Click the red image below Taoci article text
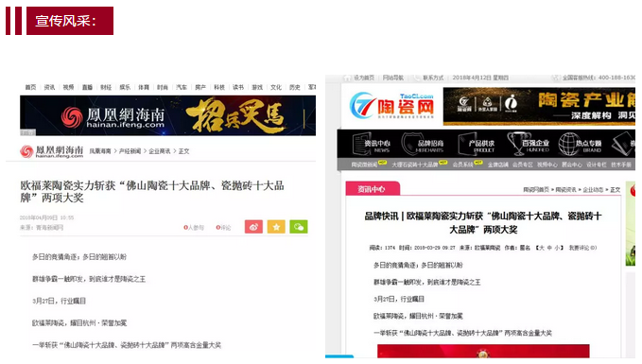Image resolution: width=642 pixels, height=364 pixels. pos(483,352)
